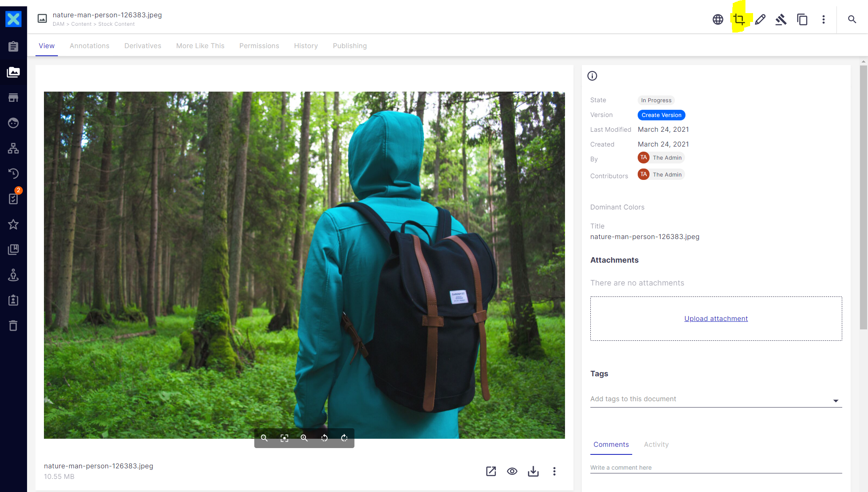
Task: Switch to the Activity tab
Action: (x=656, y=444)
